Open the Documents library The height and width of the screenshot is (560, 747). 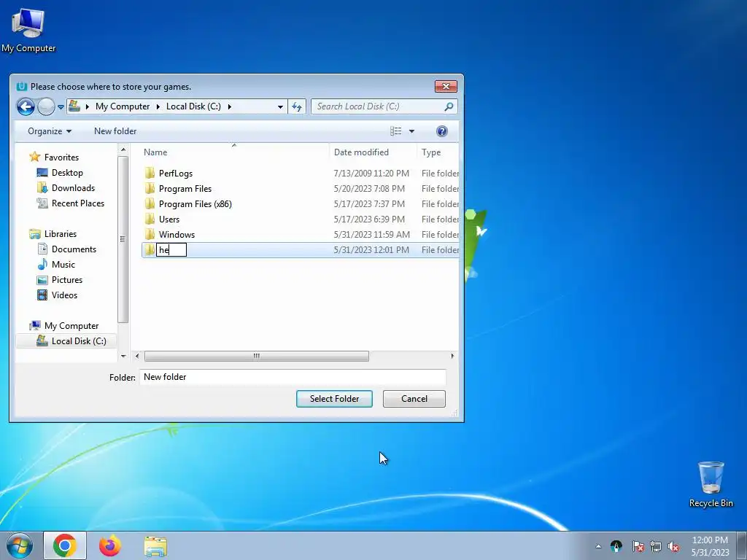click(74, 249)
